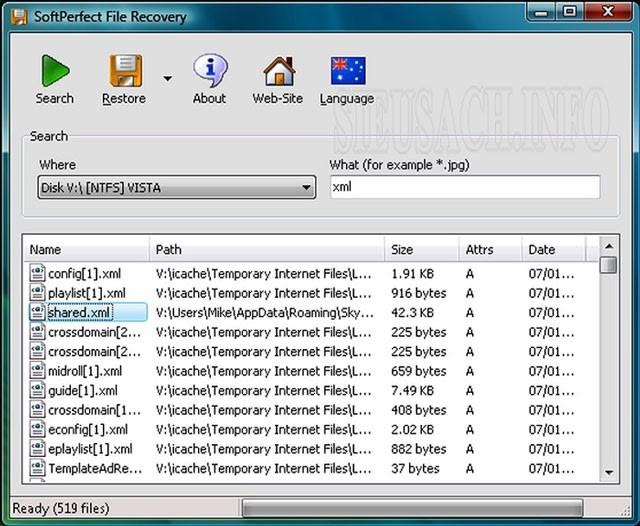
Task: Click the results list scrollbar thumb
Action: [x=609, y=265]
